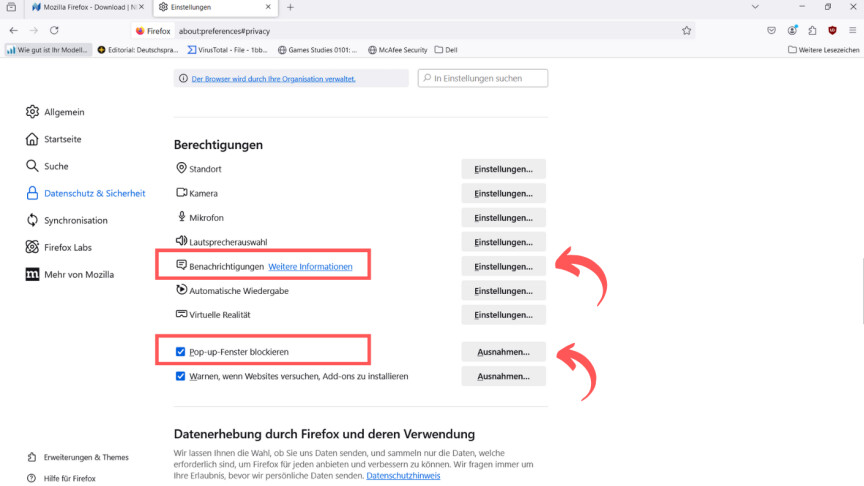Click the uBlock shield toolbar icon
The width and height of the screenshot is (864, 486).
(832, 31)
